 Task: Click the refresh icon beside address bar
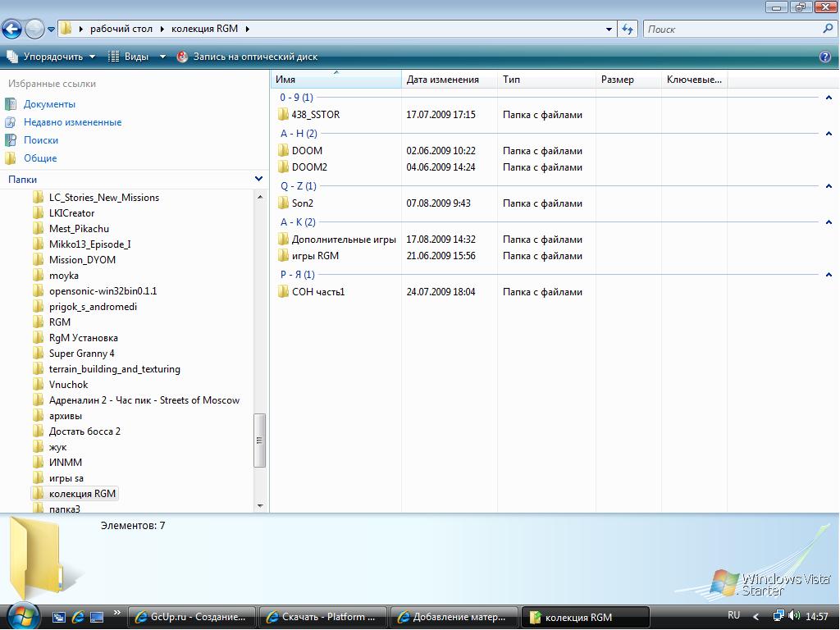point(628,30)
